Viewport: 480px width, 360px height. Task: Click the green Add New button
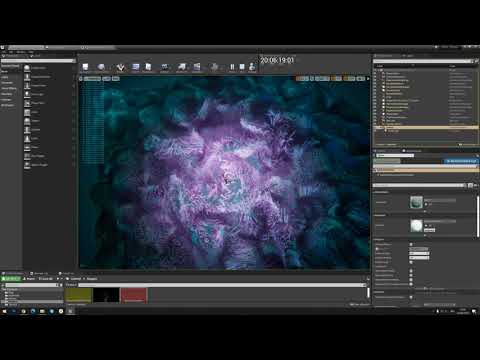(x=11, y=279)
